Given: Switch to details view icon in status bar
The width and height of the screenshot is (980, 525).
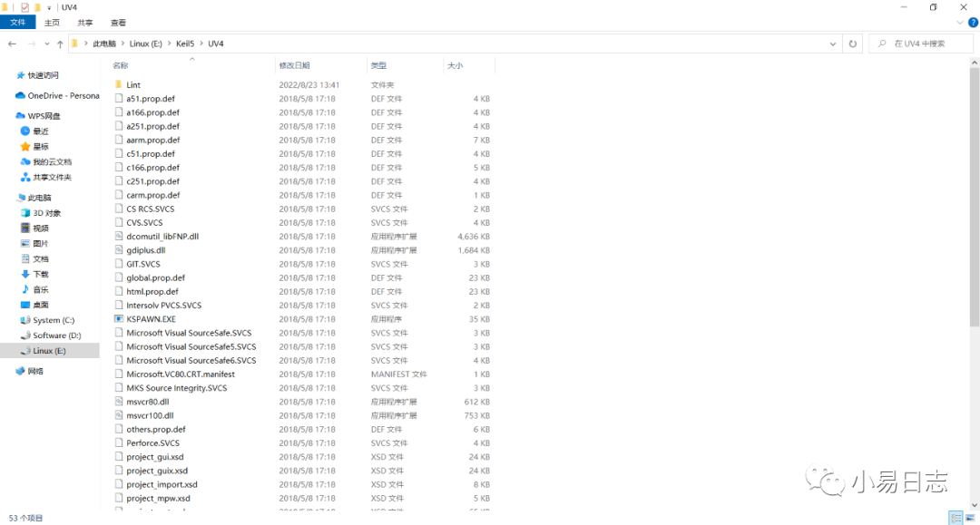Looking at the screenshot, I should click(x=955, y=518).
